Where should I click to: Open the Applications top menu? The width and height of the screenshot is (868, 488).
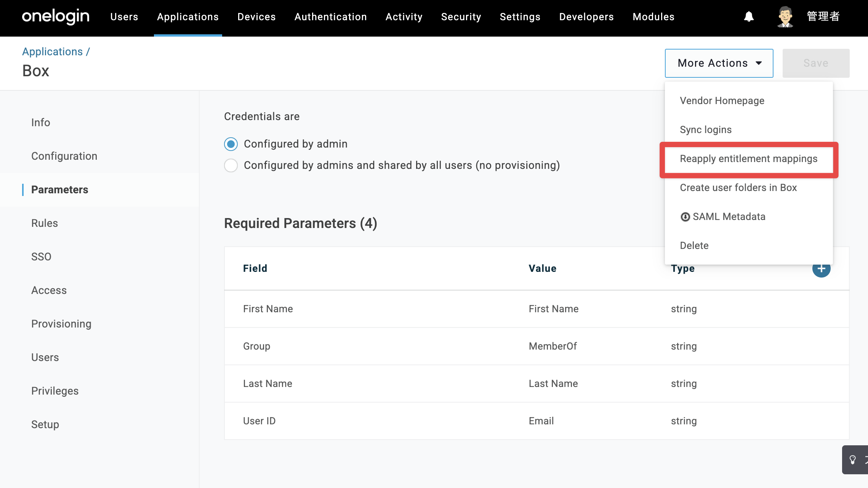[188, 17]
